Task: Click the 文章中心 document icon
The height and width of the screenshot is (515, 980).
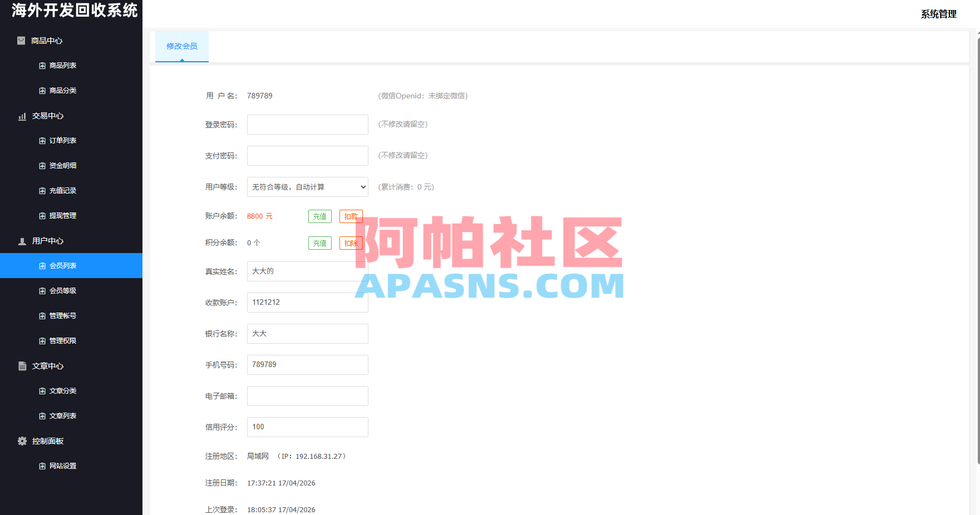Action: [22, 366]
